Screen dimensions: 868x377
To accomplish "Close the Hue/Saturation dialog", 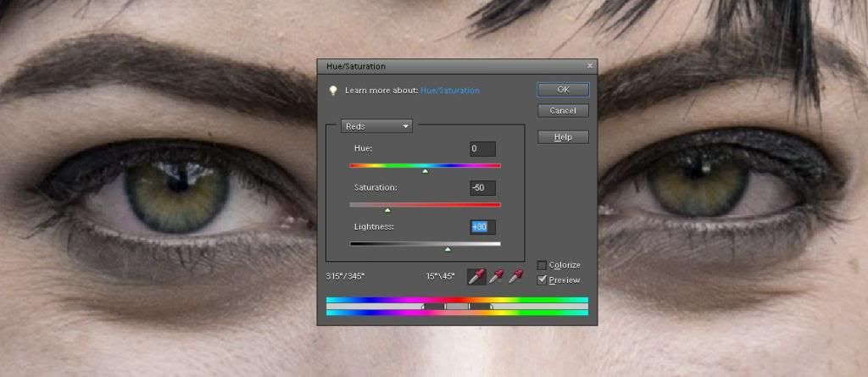I will pos(590,66).
